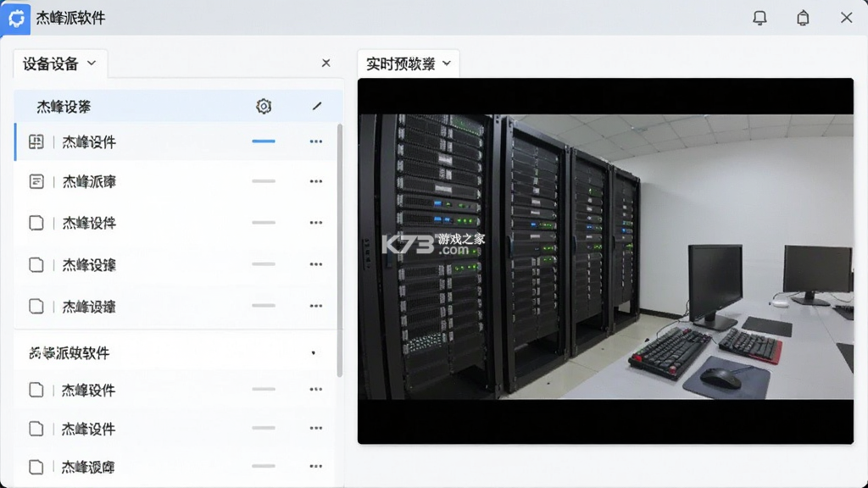Open the three-dot menu for 杰峰设擴

[x=316, y=306]
